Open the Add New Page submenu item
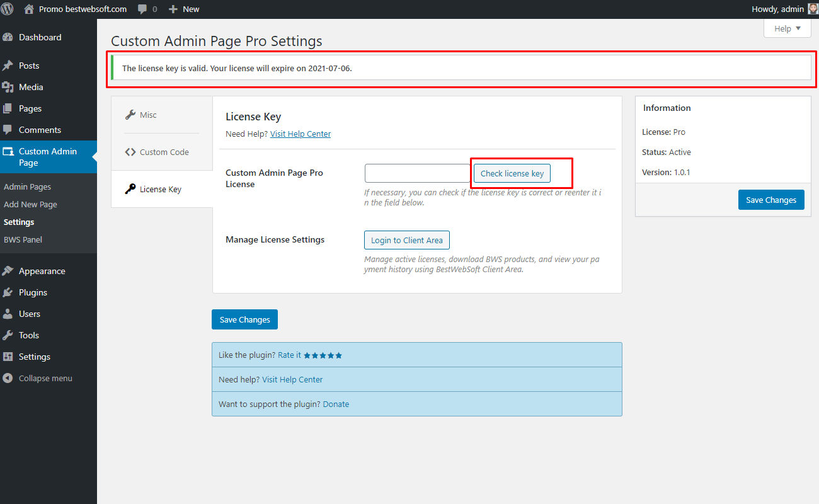The image size is (819, 504). click(x=30, y=204)
